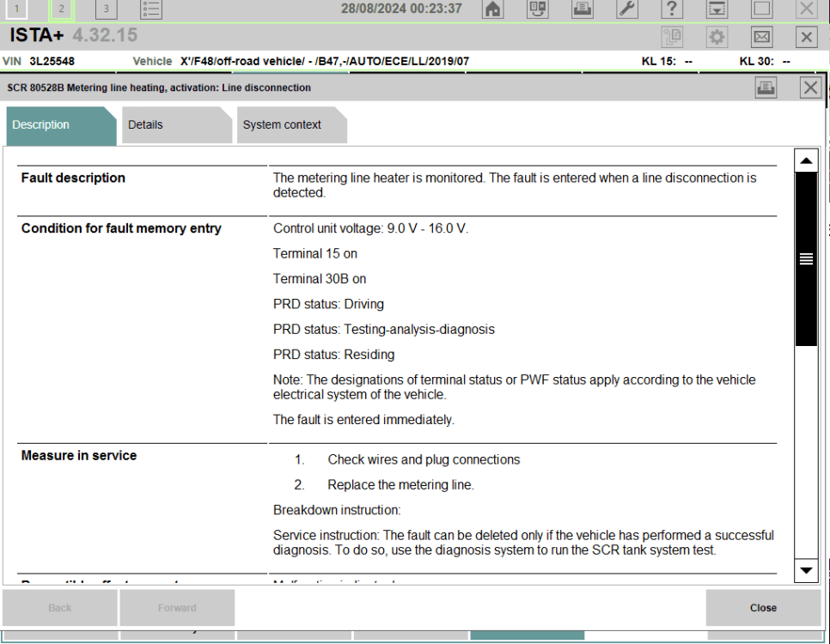Click 'Control unit voltage: 9.0 V - 16.0 V.' text
The width and height of the screenshot is (830, 644).
[370, 228]
